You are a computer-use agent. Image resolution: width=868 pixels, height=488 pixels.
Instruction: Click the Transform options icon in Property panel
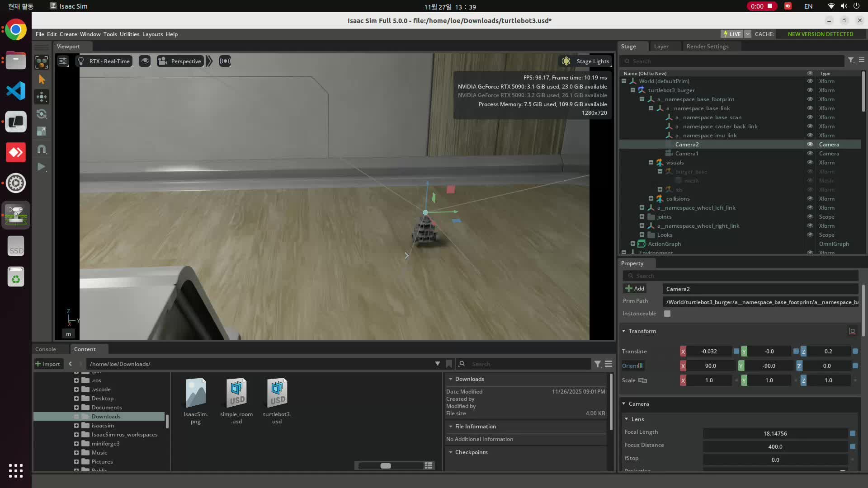click(852, 331)
